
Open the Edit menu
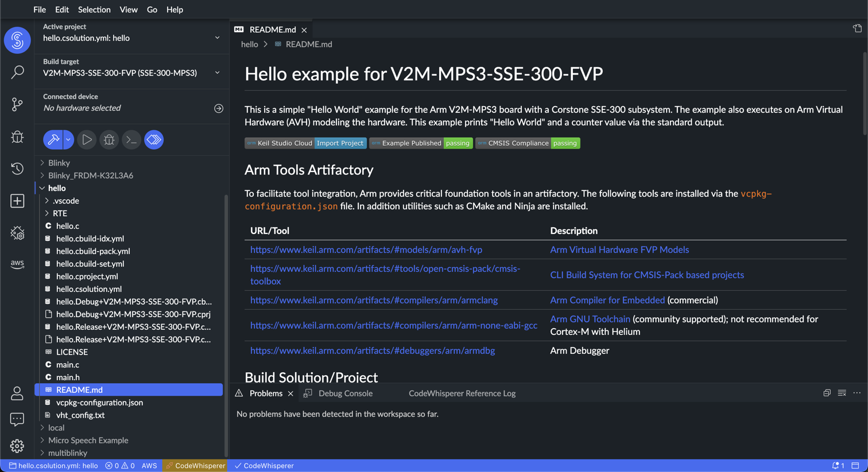click(x=62, y=10)
